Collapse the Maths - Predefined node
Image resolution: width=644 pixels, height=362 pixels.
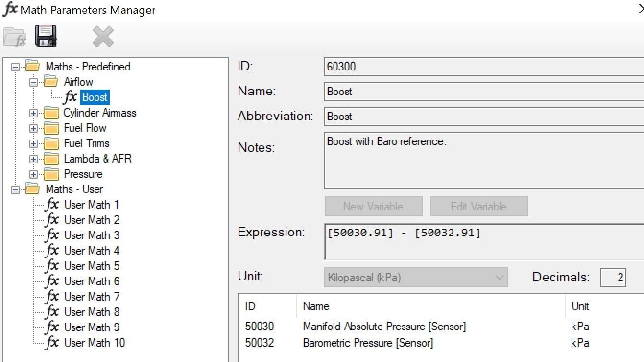15,67
